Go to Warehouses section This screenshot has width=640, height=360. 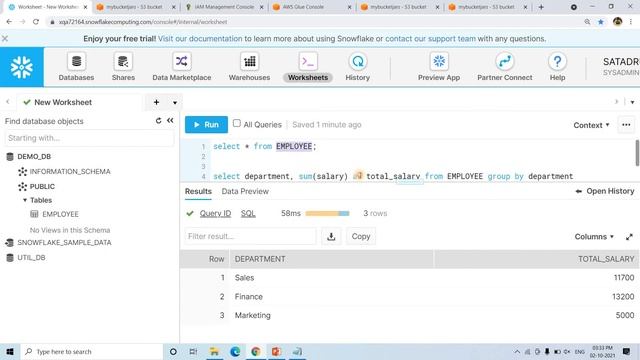(x=249, y=67)
